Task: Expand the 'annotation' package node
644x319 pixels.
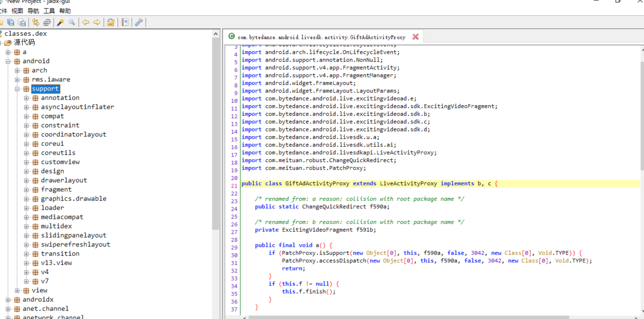Action: 26,98
